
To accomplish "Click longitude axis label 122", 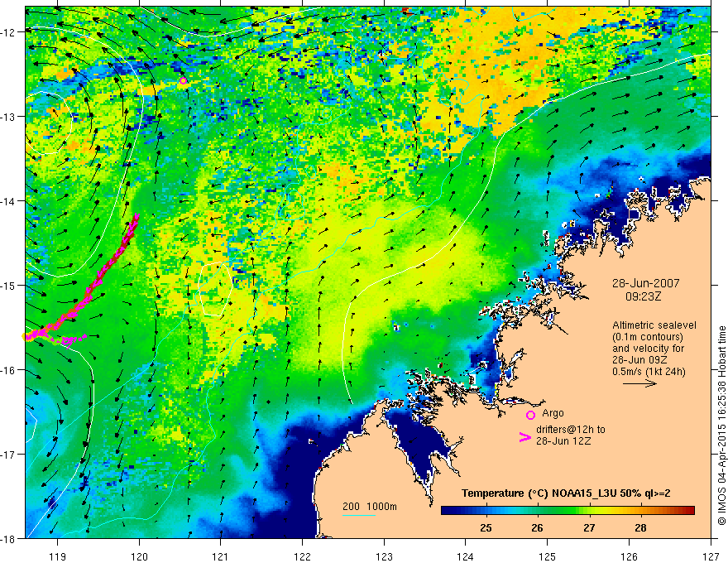I will [x=302, y=556].
